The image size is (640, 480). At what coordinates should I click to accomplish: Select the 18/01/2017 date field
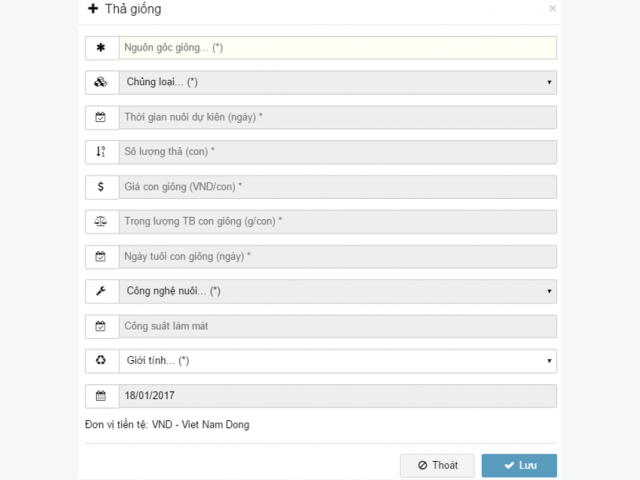coord(338,396)
